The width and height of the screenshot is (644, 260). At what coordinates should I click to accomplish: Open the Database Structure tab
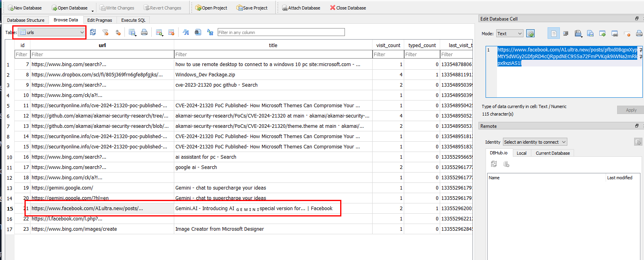click(26, 20)
